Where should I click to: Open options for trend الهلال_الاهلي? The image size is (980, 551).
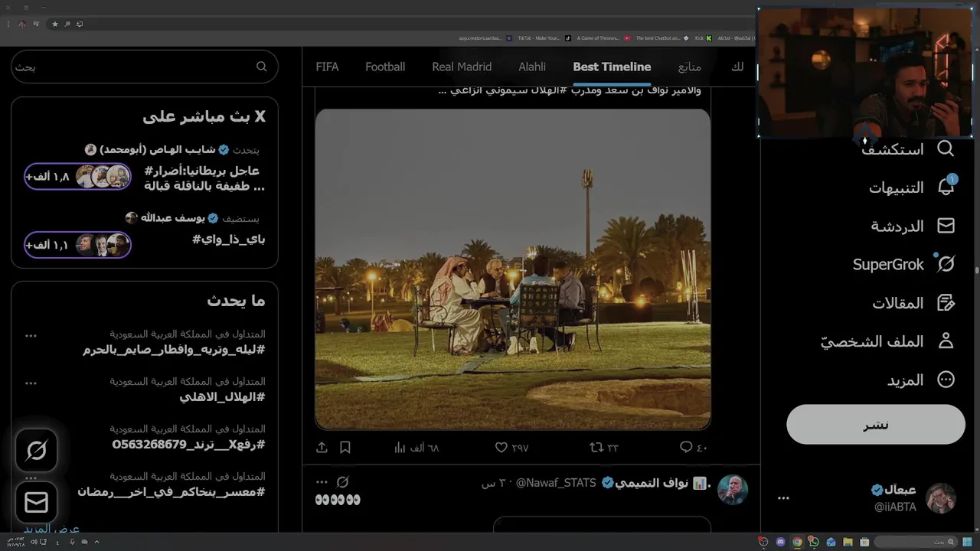coord(31,383)
